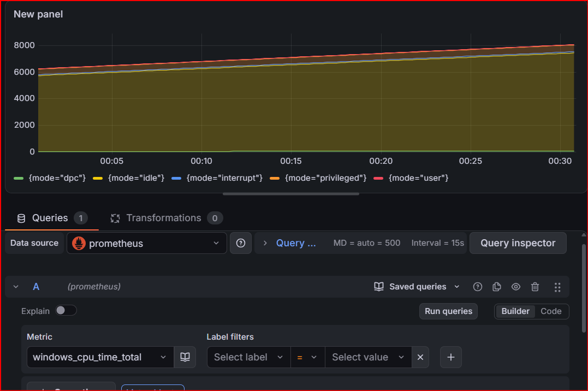Click Interval = 15s text
588x391 pixels.
438,243
